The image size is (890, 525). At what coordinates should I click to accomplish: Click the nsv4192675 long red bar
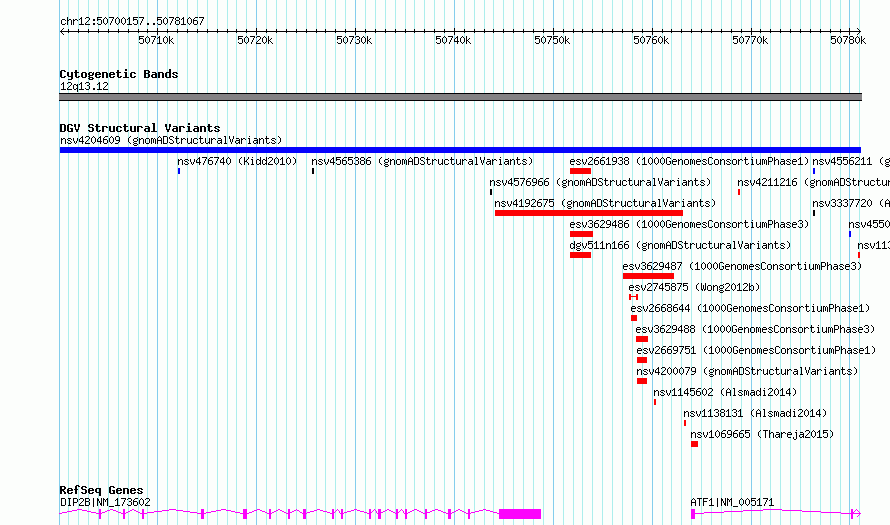589,213
